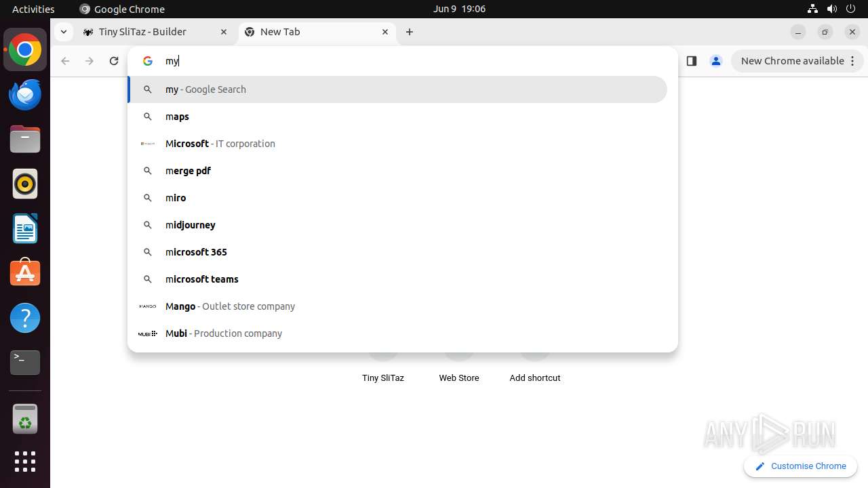The height and width of the screenshot is (488, 868).
Task: Open the volume indicator in the top bar
Action: [x=831, y=9]
